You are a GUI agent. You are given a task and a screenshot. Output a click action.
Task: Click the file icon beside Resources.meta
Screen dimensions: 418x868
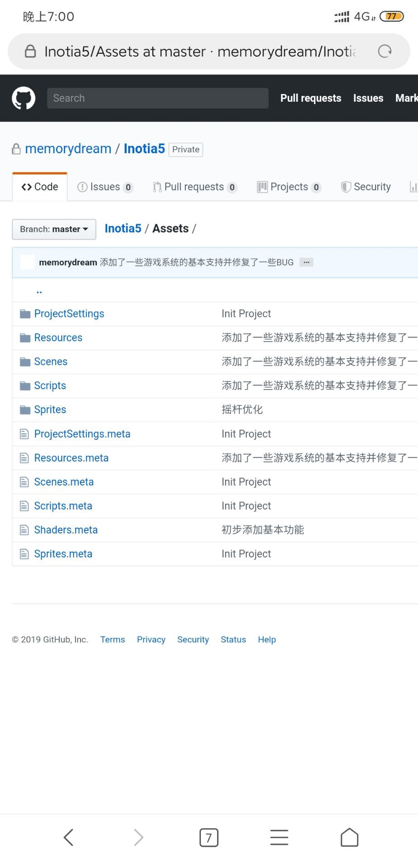tap(24, 458)
